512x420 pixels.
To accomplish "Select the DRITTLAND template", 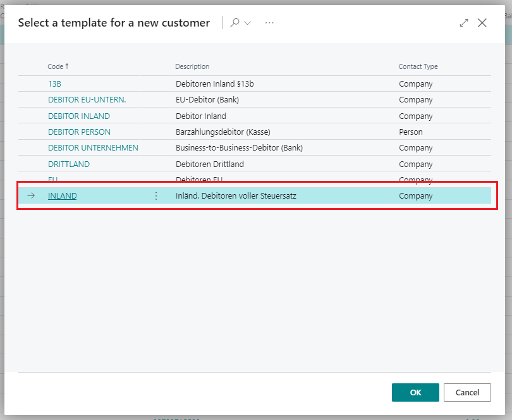I will click(69, 164).
